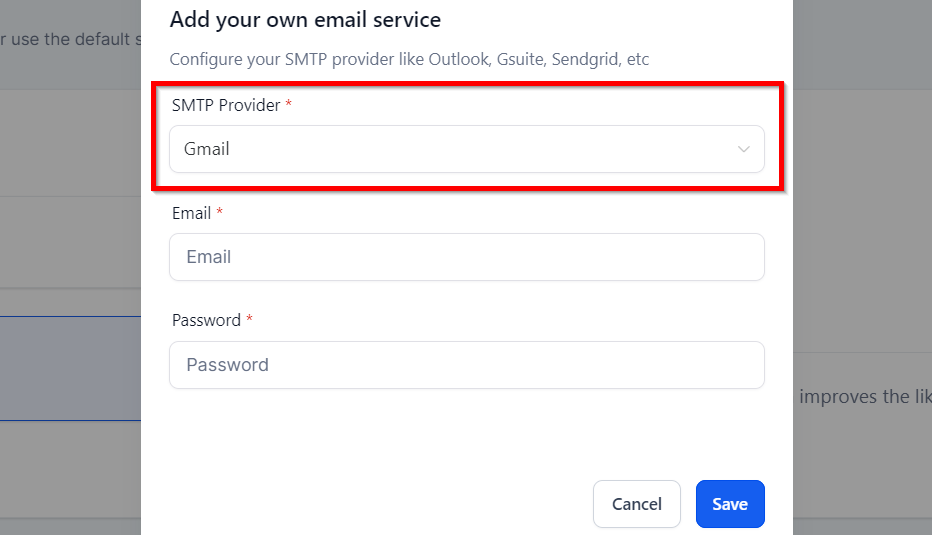The height and width of the screenshot is (535, 932).
Task: Click the red asterisk beside SMTP Provider
Action: (289, 105)
